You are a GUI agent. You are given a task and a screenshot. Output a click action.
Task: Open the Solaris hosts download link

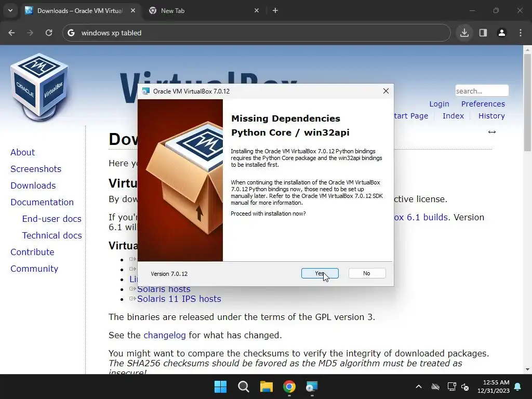164,289
